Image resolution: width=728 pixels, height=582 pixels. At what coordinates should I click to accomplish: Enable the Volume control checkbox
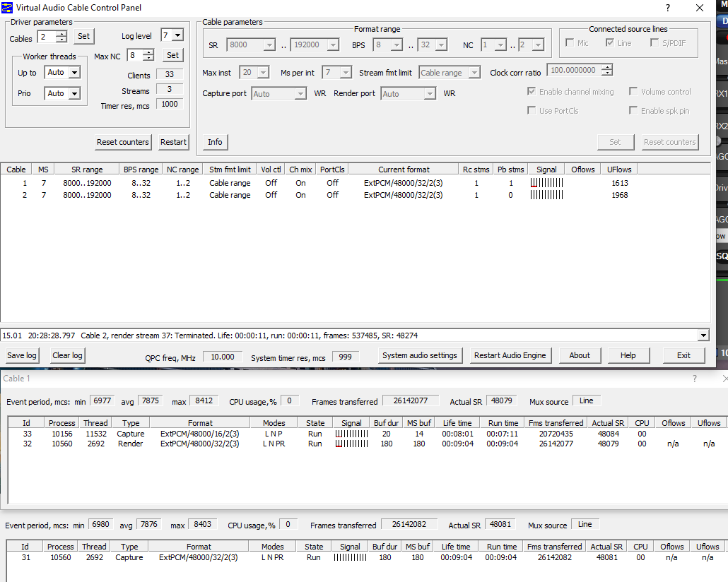coord(633,92)
